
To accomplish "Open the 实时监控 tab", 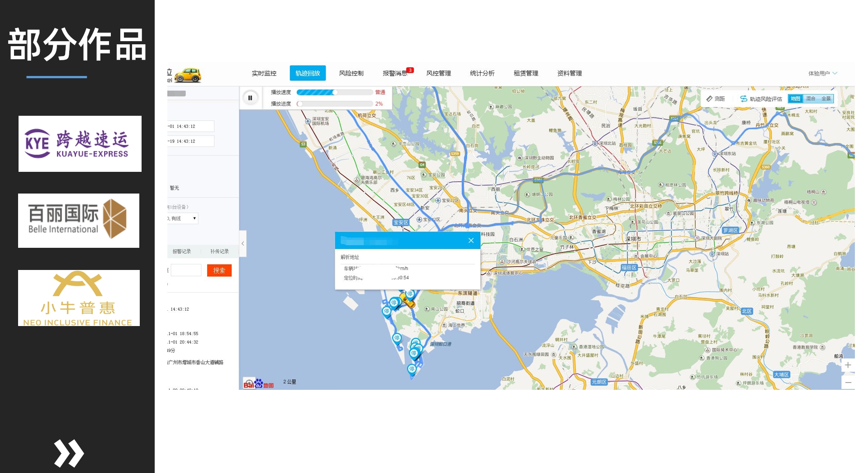I will [x=264, y=73].
